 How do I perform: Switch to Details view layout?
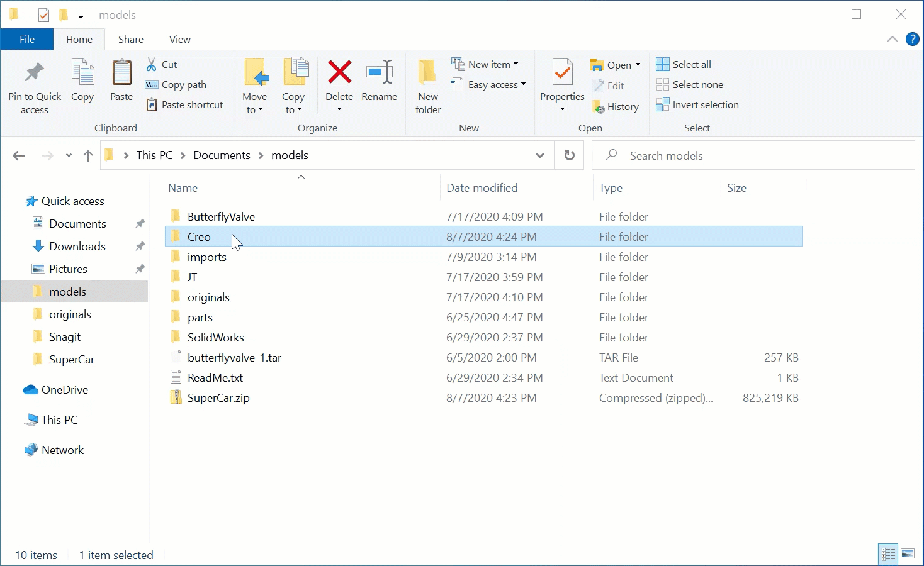tap(888, 554)
